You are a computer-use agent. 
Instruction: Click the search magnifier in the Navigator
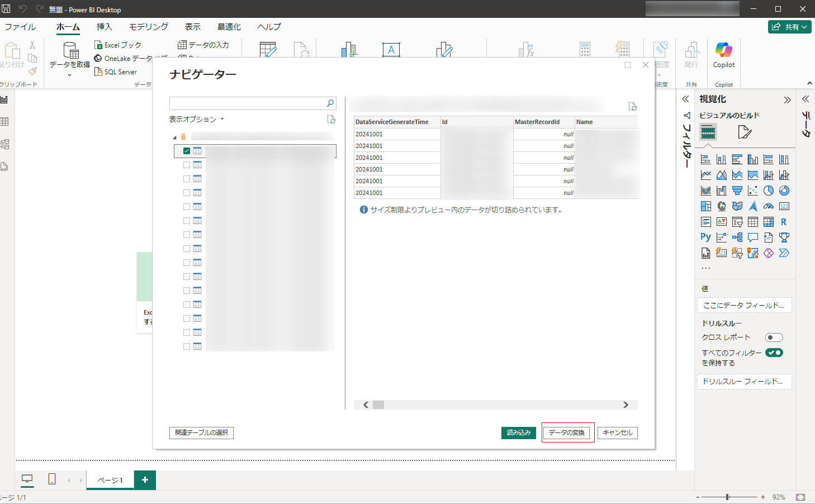pos(330,103)
